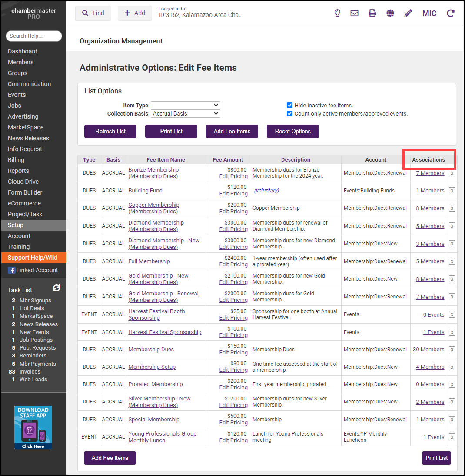Viewport: 465px width, 476px height.
Task: Go to Reports in sidebar menu
Action: click(x=18, y=171)
